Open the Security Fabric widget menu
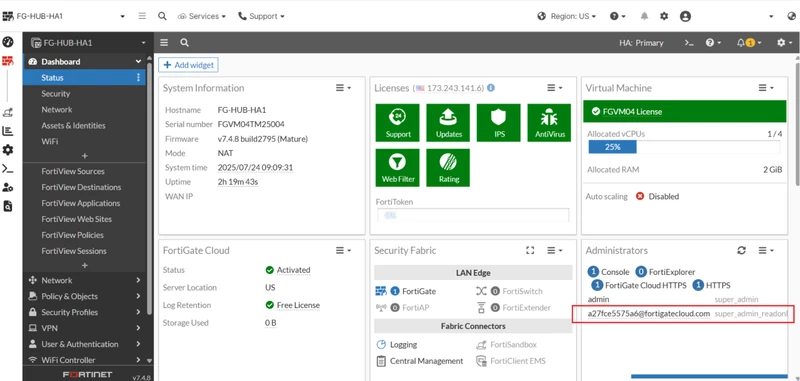 [x=554, y=250]
